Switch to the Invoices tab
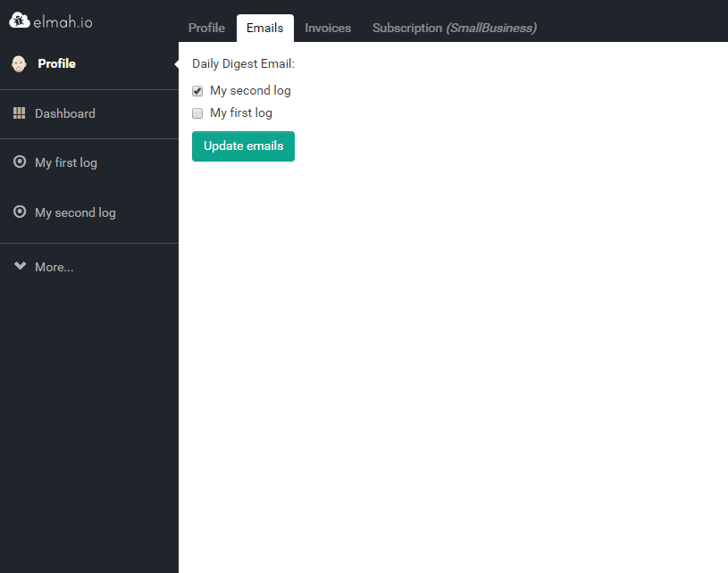Screen dimensions: 728x573 pyautogui.click(x=327, y=28)
